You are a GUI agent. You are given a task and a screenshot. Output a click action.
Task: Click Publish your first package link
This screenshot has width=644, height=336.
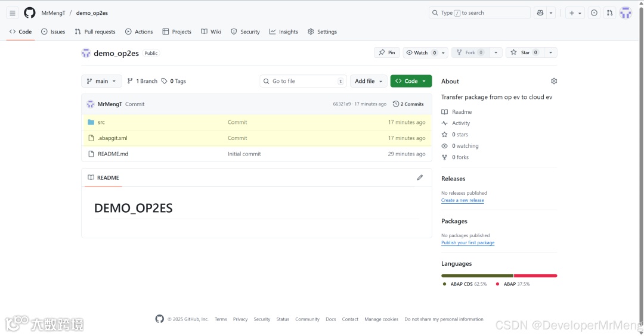tap(468, 242)
